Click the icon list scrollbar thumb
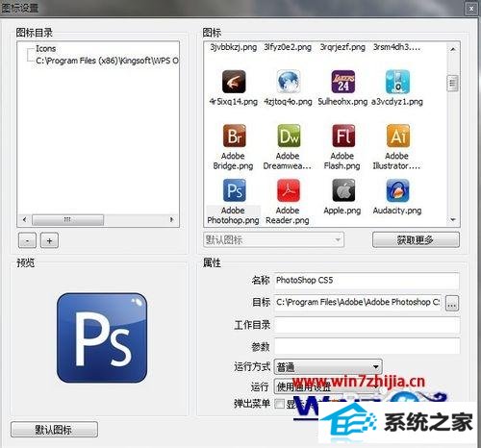Image resolution: width=481 pixels, height=448 pixels. [x=452, y=84]
